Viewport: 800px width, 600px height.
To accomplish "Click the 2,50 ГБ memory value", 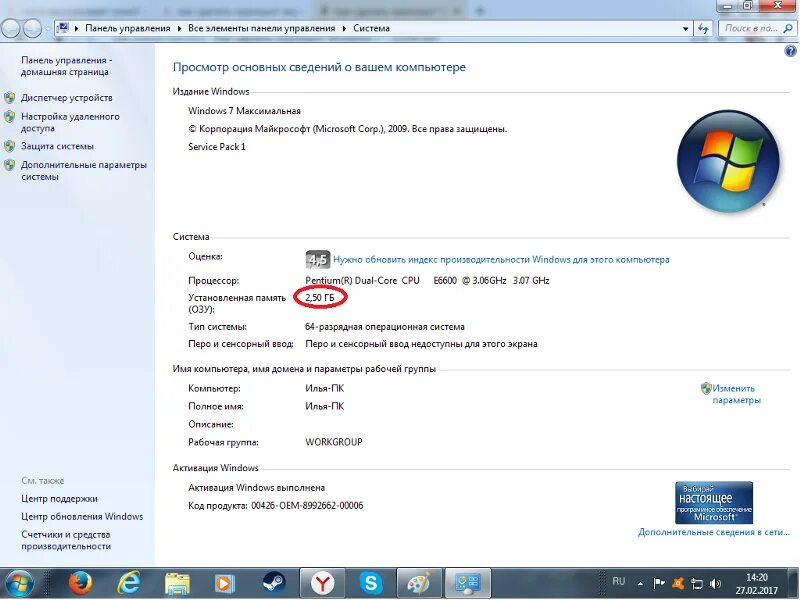I will pos(320,297).
